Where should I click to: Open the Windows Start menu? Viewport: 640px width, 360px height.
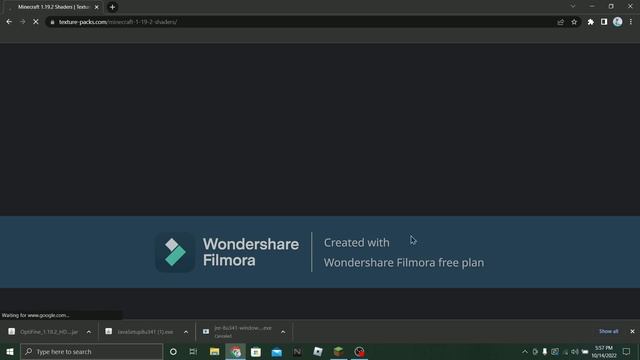tap(10, 352)
